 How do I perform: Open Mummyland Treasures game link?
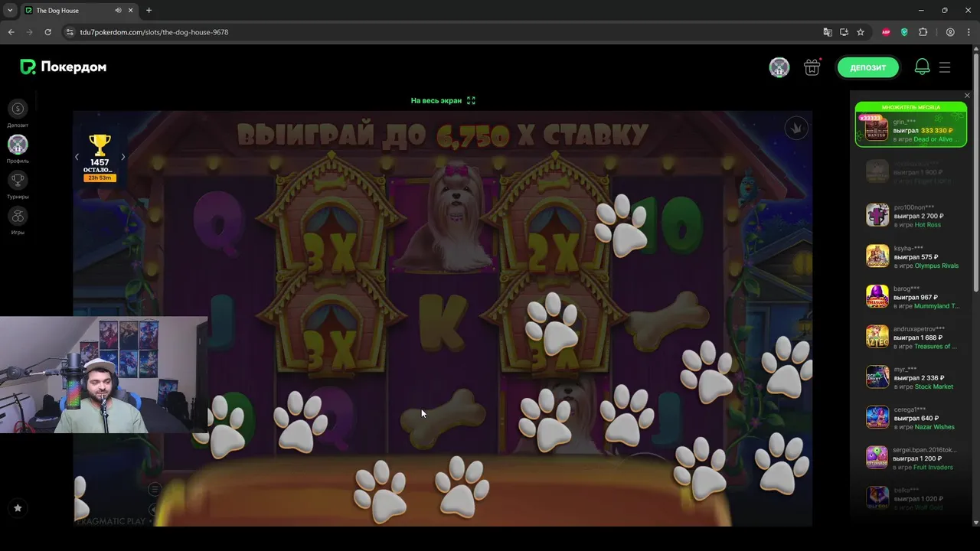(937, 306)
